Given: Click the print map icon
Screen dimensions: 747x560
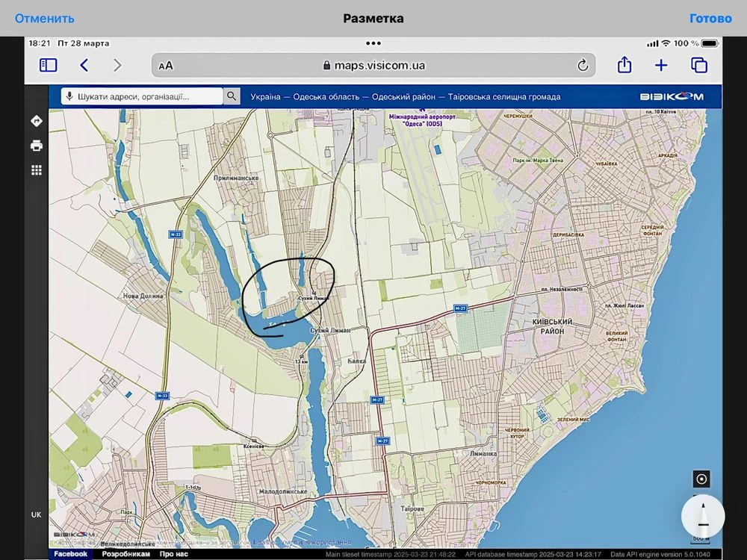Looking at the screenshot, I should coord(36,146).
